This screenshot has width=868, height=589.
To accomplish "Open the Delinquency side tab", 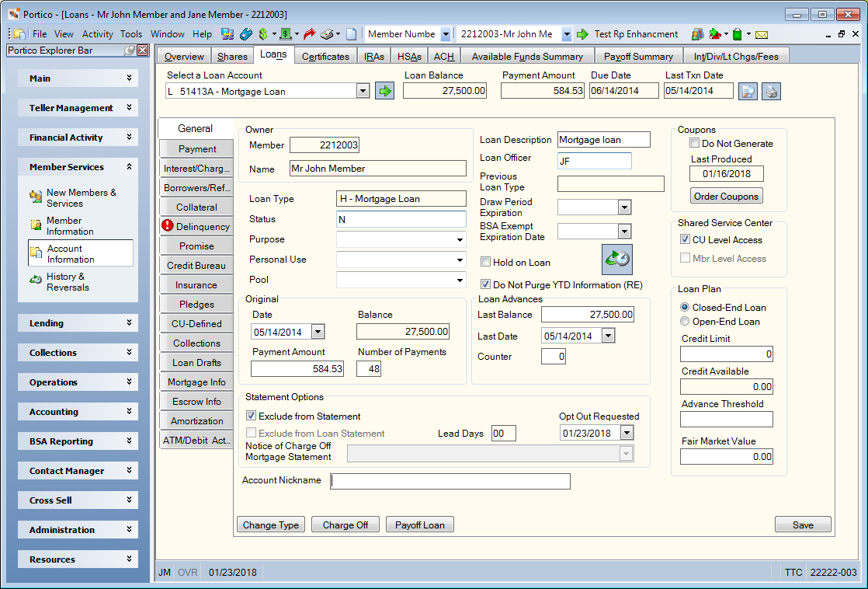I will tap(196, 226).
